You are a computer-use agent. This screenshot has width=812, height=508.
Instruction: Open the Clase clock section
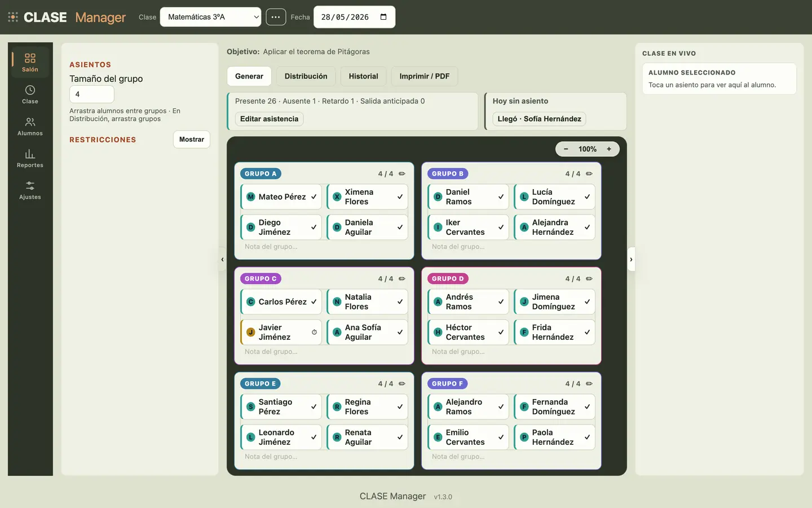tap(30, 94)
